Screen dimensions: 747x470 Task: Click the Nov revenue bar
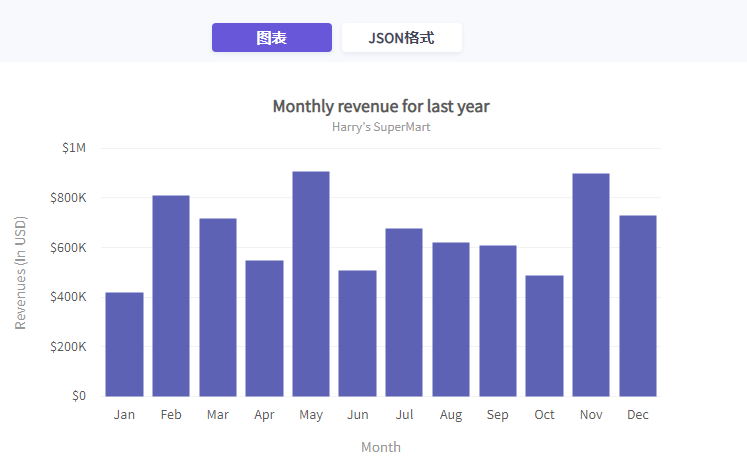[591, 285]
